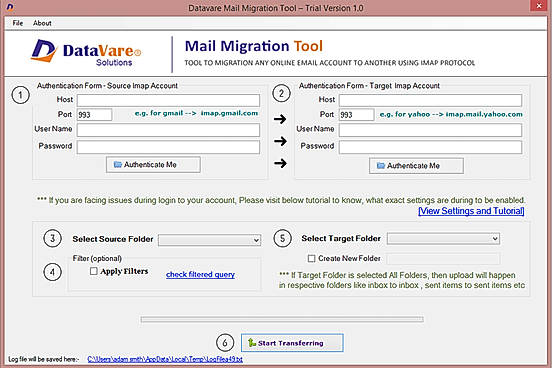Open the File menu
The height and width of the screenshot is (368, 552).
click(x=18, y=23)
